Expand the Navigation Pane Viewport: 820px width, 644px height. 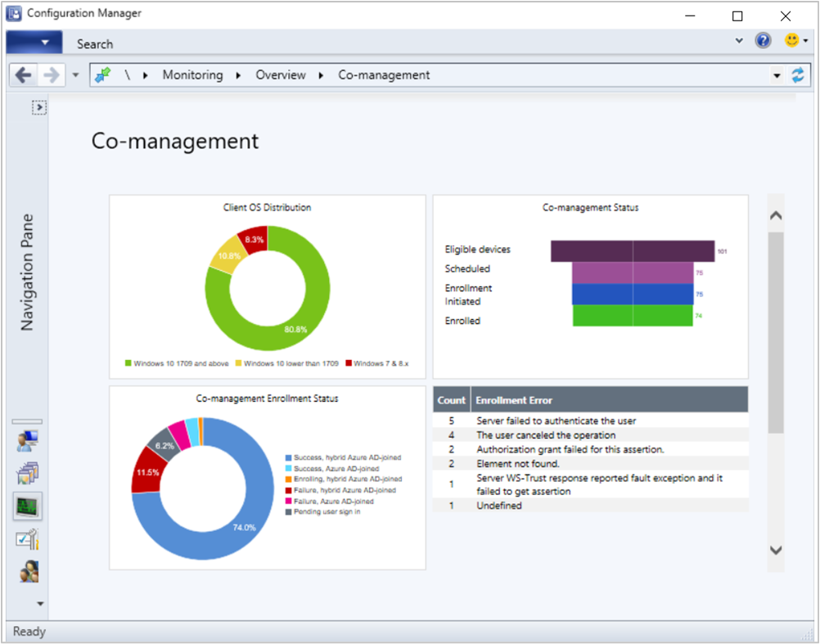(38, 107)
